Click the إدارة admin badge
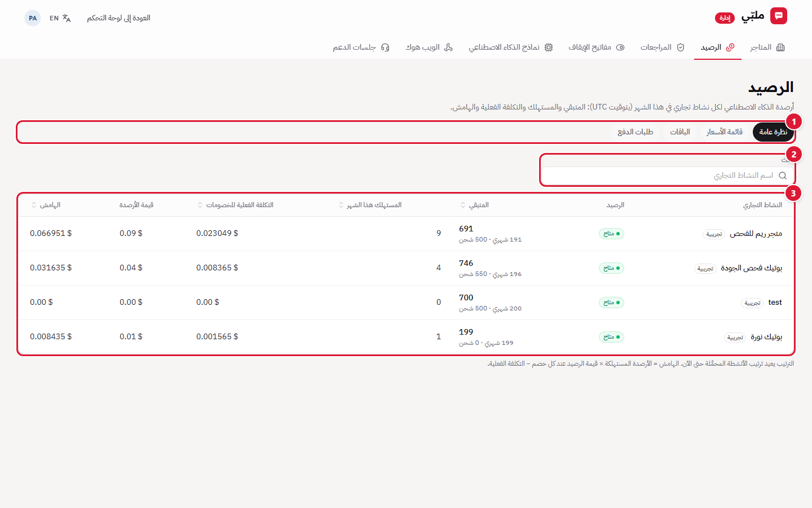Viewport: 812px width, 508px height. point(725,18)
